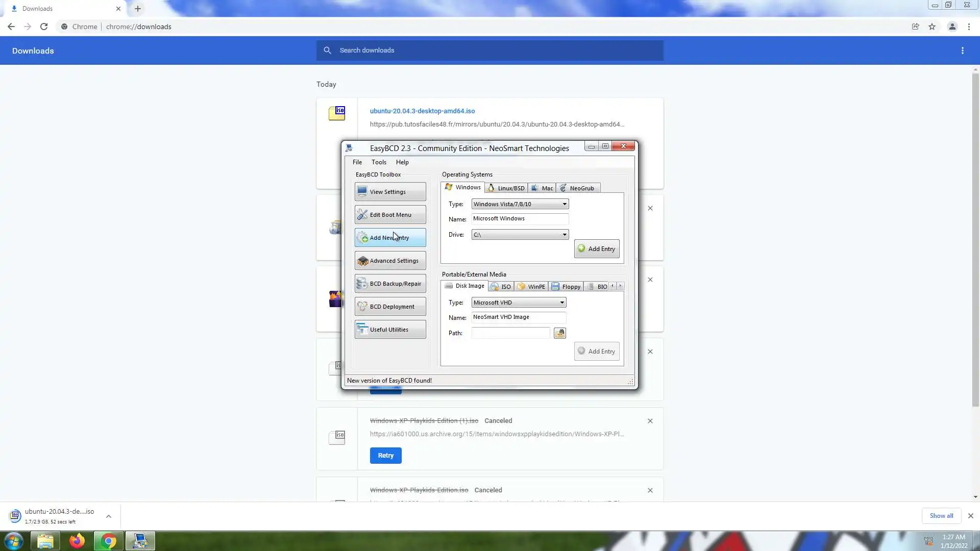The height and width of the screenshot is (551, 980).
Task: Open the Edit Boot Menu tool
Action: [x=390, y=215]
